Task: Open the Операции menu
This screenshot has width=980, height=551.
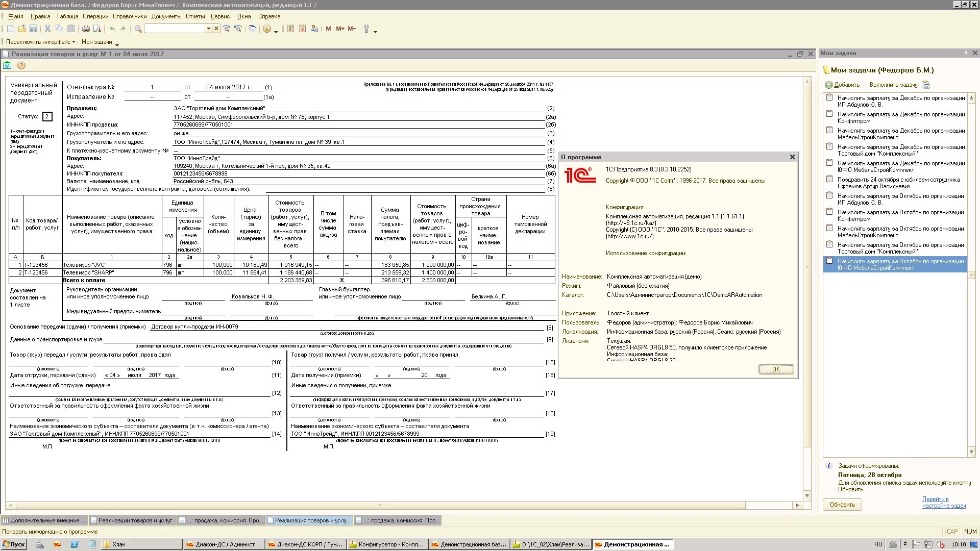Action: [x=95, y=16]
